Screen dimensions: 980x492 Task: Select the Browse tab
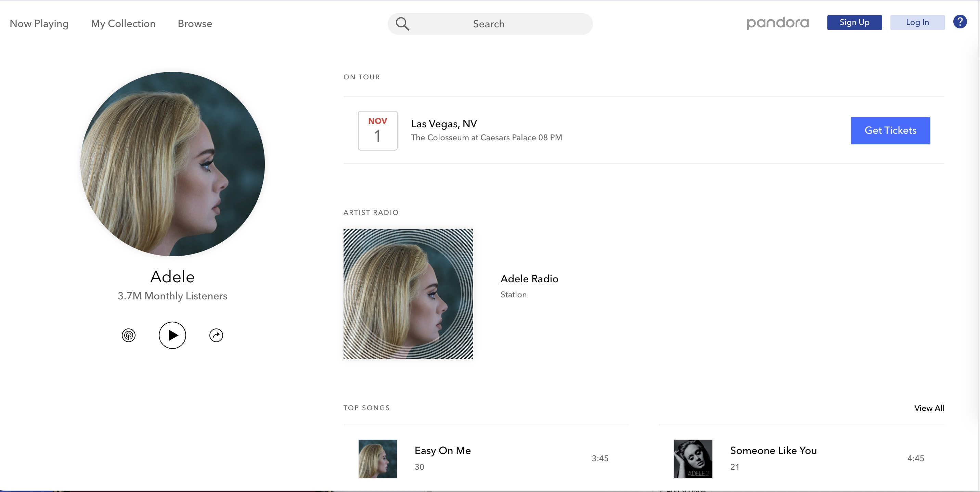(194, 23)
